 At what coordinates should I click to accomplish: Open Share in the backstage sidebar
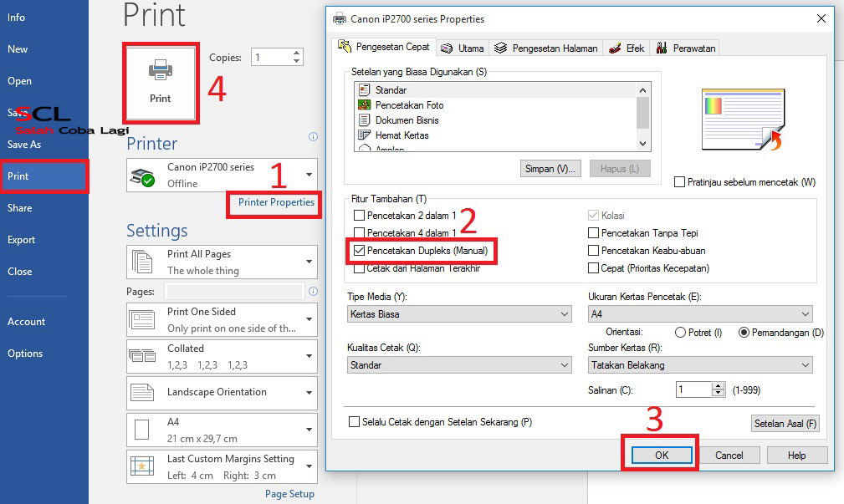19,207
